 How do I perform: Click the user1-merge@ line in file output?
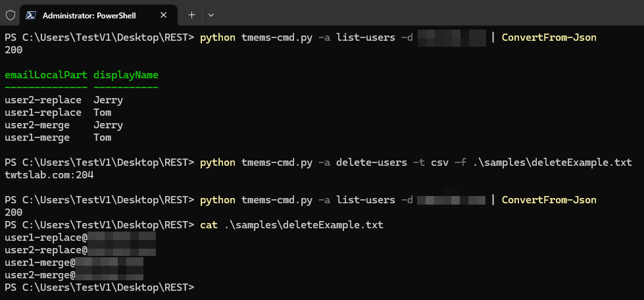[39, 262]
